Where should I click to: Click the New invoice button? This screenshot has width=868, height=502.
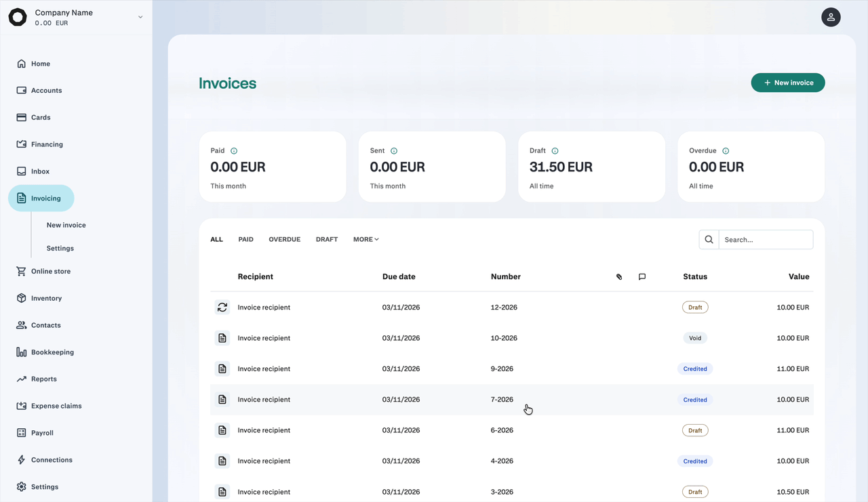[x=788, y=83]
